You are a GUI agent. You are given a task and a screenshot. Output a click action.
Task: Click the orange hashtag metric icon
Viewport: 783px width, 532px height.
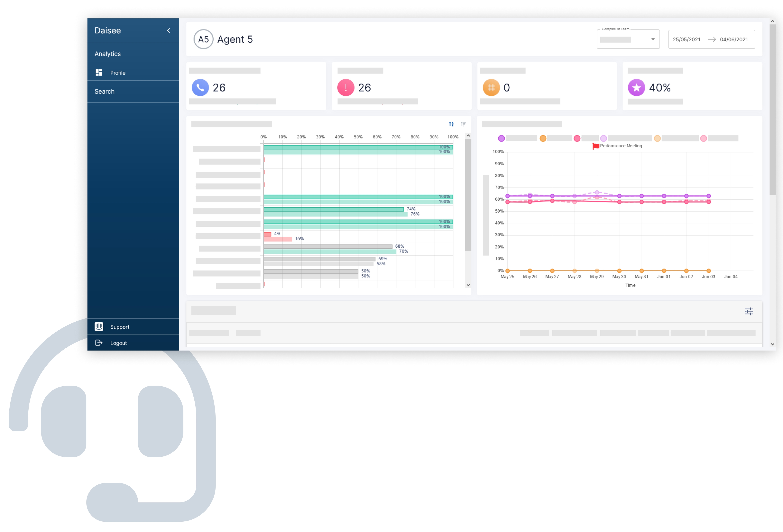coord(491,87)
